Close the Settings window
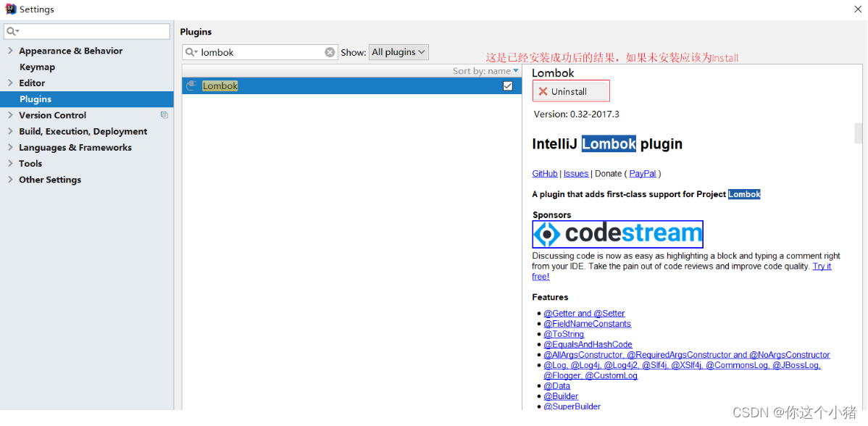 click(x=857, y=9)
